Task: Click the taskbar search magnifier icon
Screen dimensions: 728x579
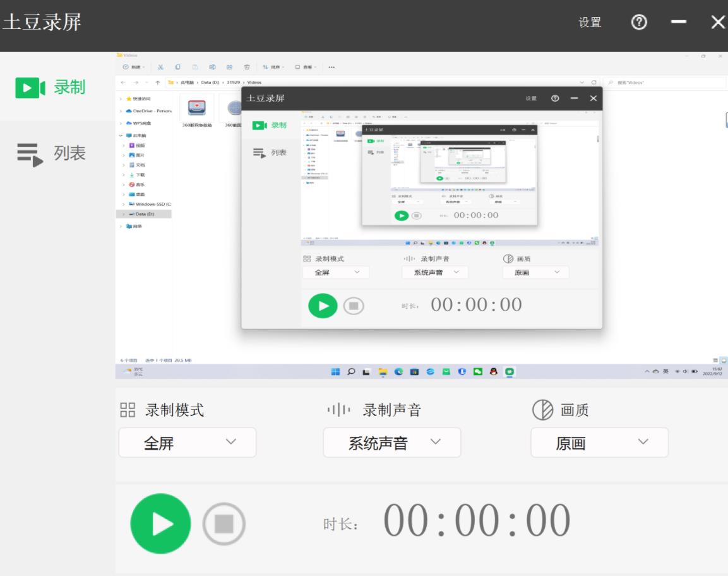Action: pyautogui.click(x=351, y=371)
